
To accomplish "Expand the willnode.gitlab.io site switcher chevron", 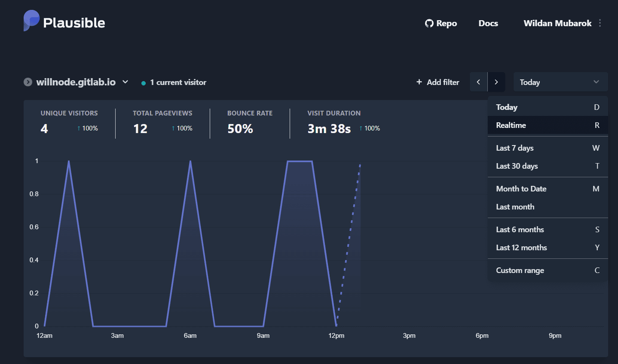I will [125, 82].
